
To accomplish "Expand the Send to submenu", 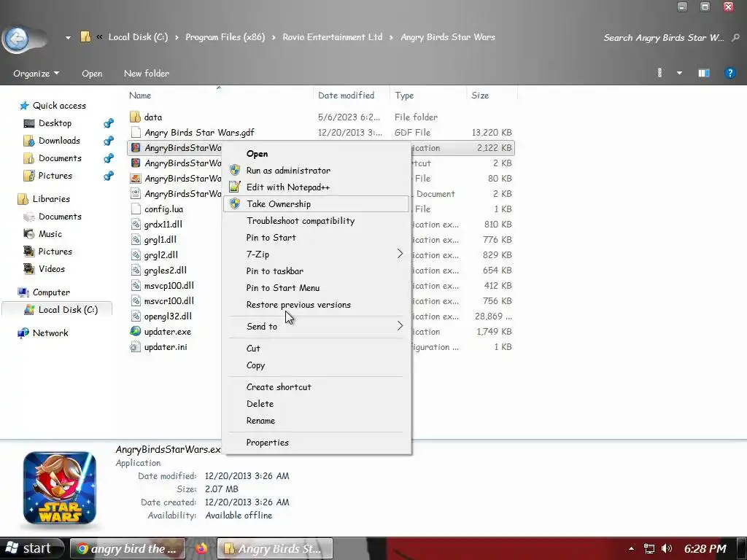I will (317, 326).
